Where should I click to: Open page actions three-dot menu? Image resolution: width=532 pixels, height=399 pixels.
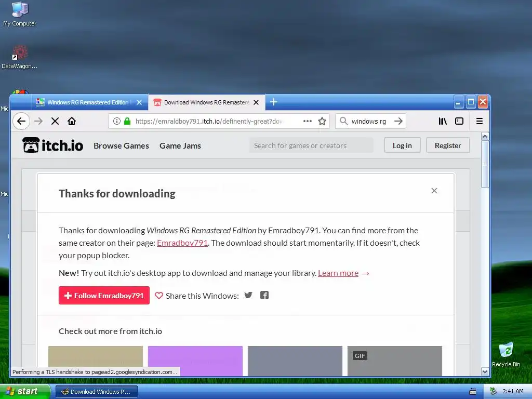(x=308, y=121)
